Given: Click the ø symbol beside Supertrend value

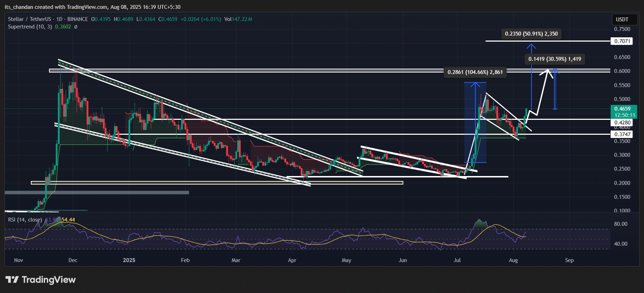Looking at the screenshot, I should (76, 27).
